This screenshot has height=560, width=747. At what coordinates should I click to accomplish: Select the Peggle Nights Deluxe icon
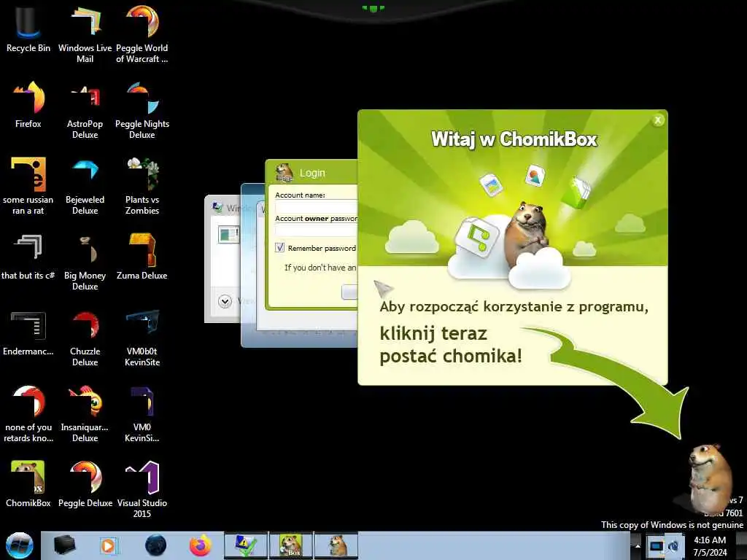click(x=142, y=111)
